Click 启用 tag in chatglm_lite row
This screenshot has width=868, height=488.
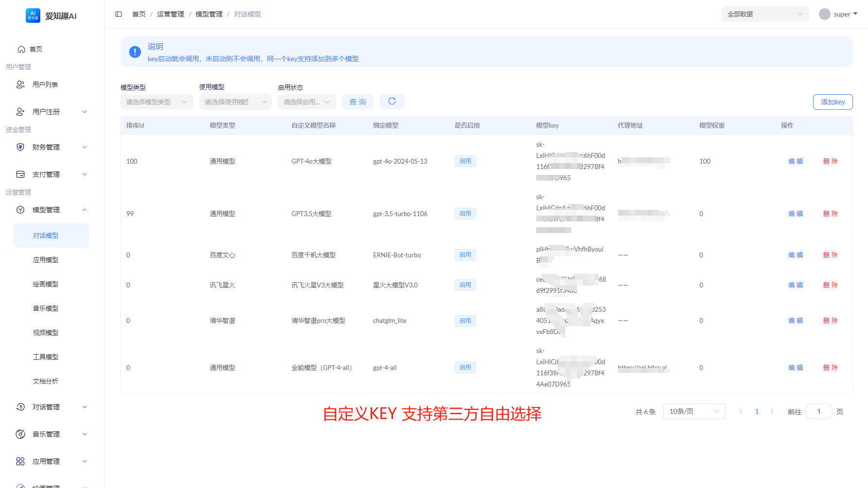pyautogui.click(x=465, y=320)
